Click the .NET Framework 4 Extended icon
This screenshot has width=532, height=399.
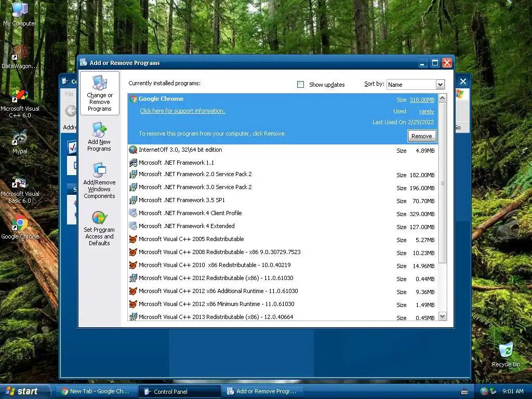tap(133, 226)
